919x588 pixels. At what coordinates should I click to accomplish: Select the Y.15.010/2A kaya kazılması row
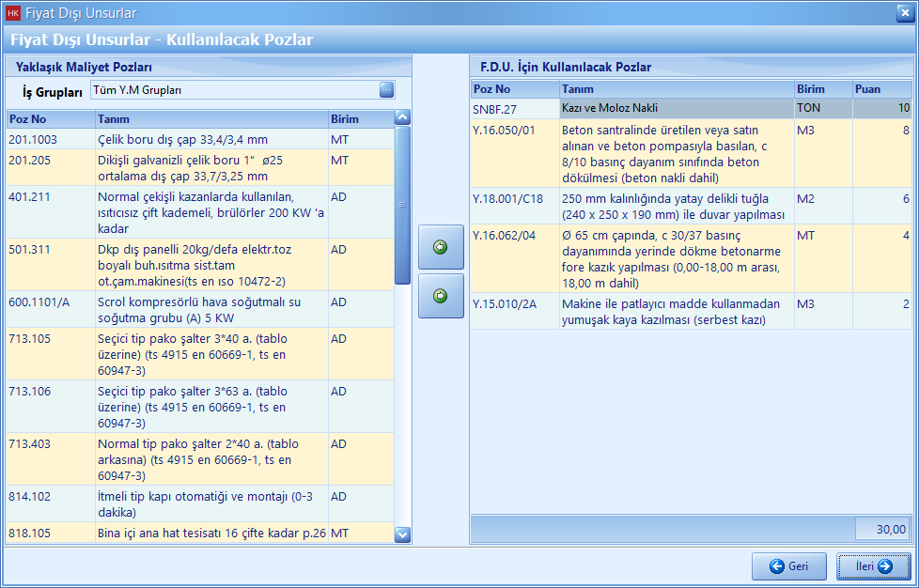[677, 312]
